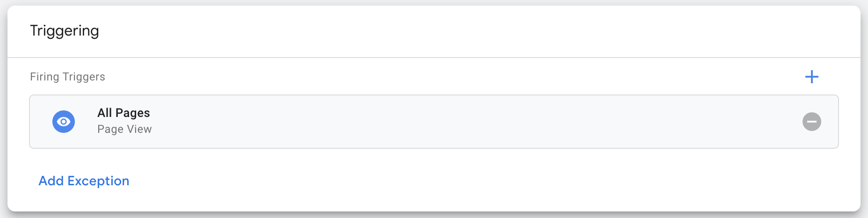Add an exception trigger to this tag

(84, 181)
